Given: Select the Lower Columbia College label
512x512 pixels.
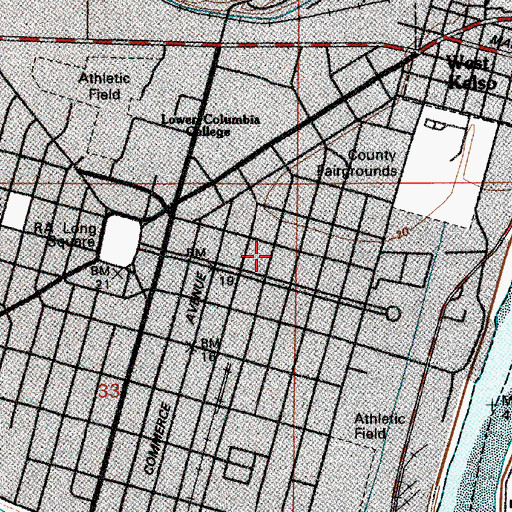Looking at the screenshot, I should click(x=210, y=125).
